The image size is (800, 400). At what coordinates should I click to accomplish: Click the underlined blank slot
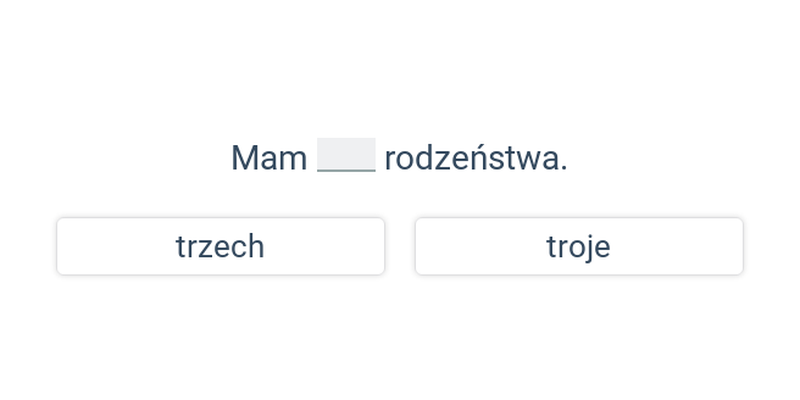tap(346, 155)
